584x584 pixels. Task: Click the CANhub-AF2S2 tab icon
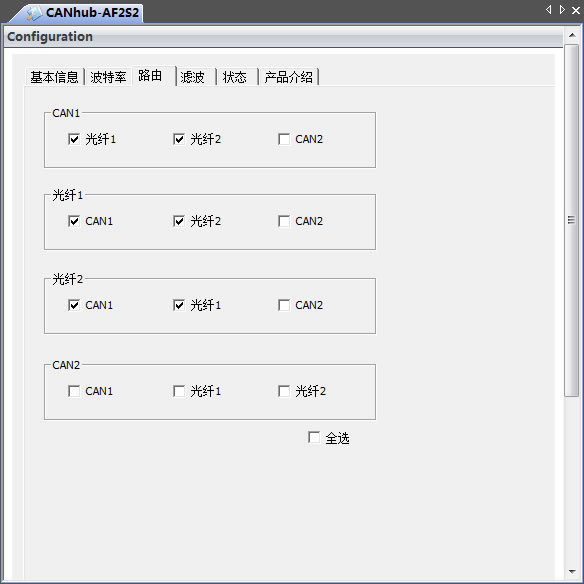pos(34,13)
